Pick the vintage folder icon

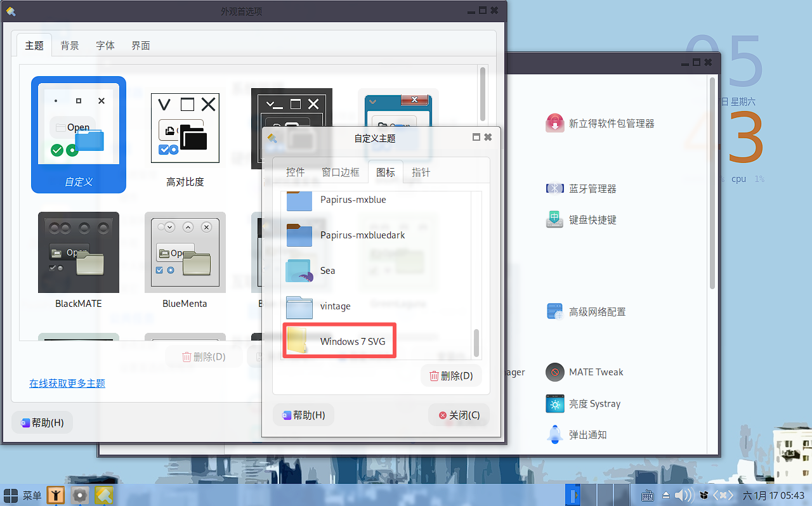point(299,306)
